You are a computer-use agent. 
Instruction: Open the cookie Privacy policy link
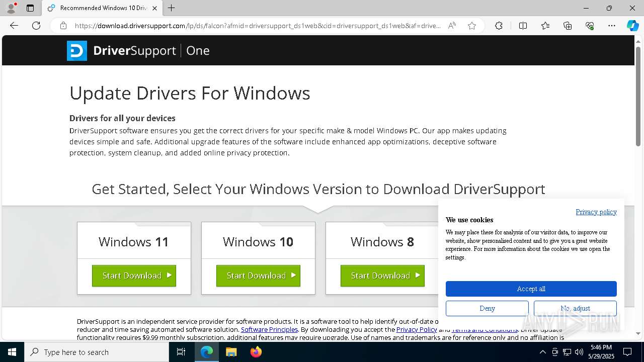point(596,212)
